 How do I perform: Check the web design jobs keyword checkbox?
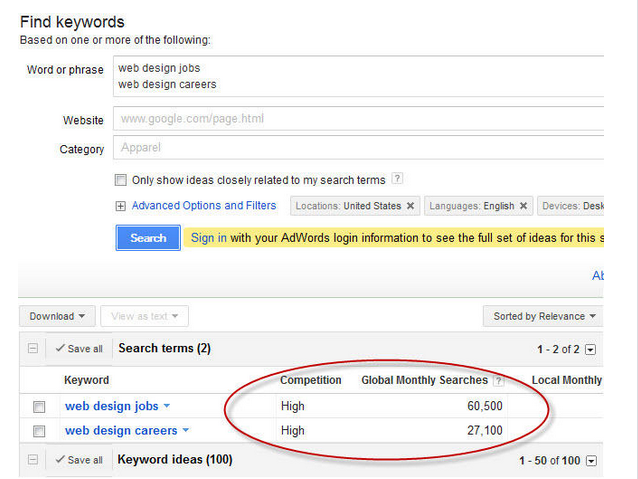pyautogui.click(x=39, y=407)
